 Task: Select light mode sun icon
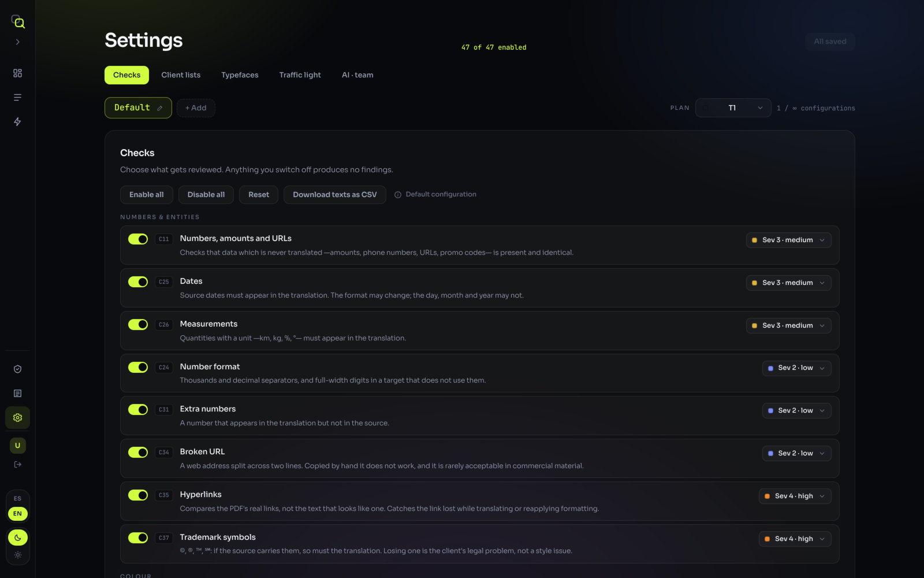click(x=18, y=555)
